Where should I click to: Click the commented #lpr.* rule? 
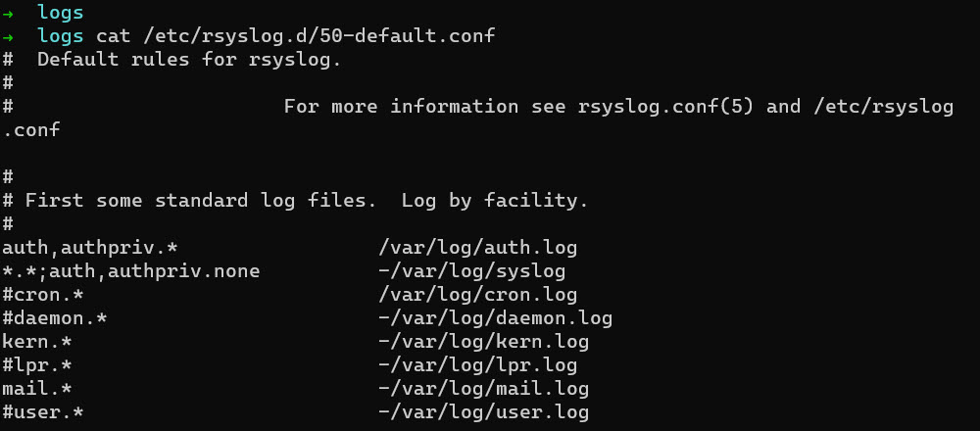point(37,365)
